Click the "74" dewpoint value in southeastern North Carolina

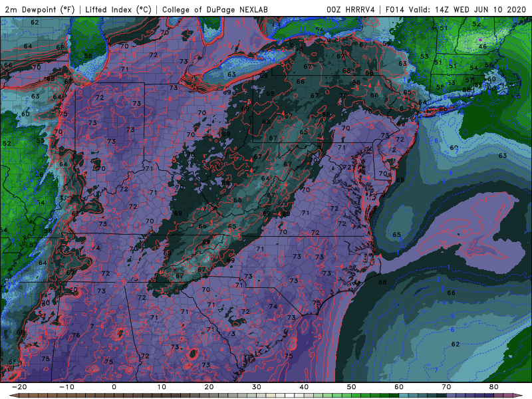click(273, 306)
